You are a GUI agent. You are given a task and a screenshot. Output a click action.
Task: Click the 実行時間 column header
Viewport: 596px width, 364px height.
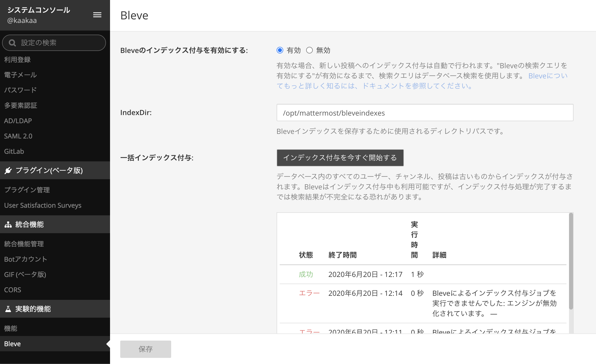pyautogui.click(x=414, y=240)
